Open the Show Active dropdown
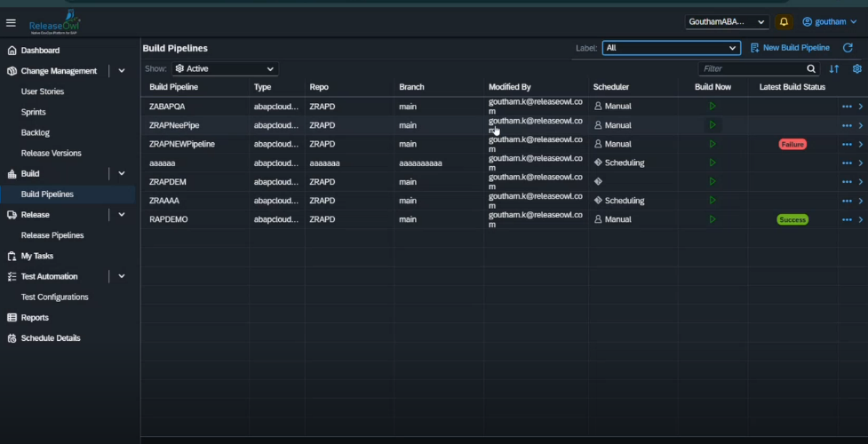The image size is (868, 444). pyautogui.click(x=225, y=68)
